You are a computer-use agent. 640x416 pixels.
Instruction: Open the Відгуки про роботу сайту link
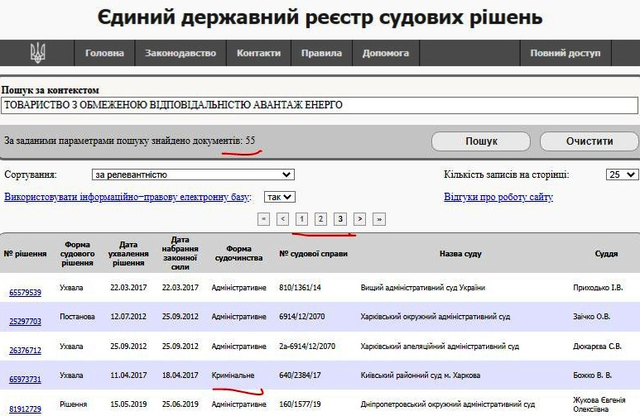[497, 197]
